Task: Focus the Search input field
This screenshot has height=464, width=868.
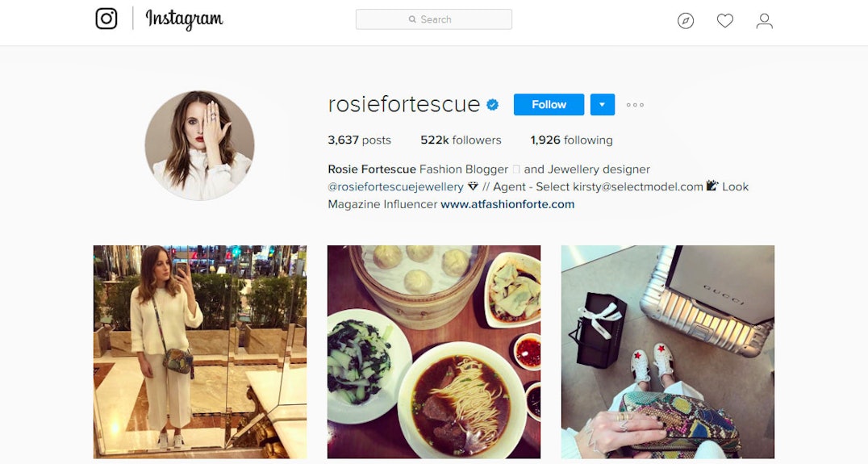Action: 433,19
